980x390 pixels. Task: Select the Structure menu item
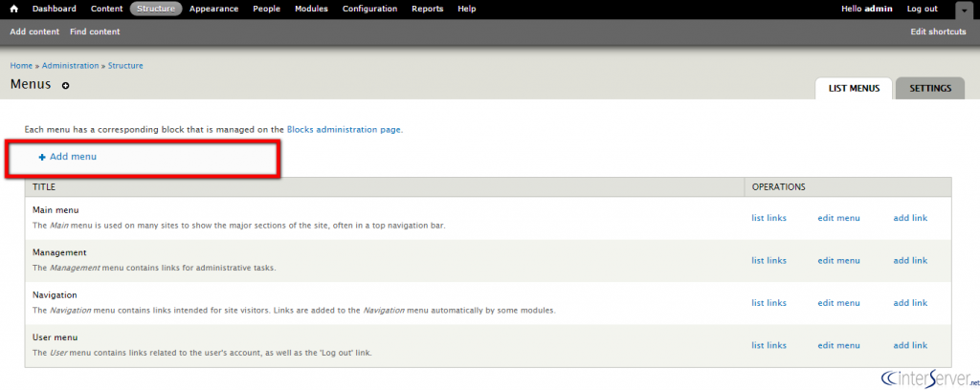click(x=156, y=9)
